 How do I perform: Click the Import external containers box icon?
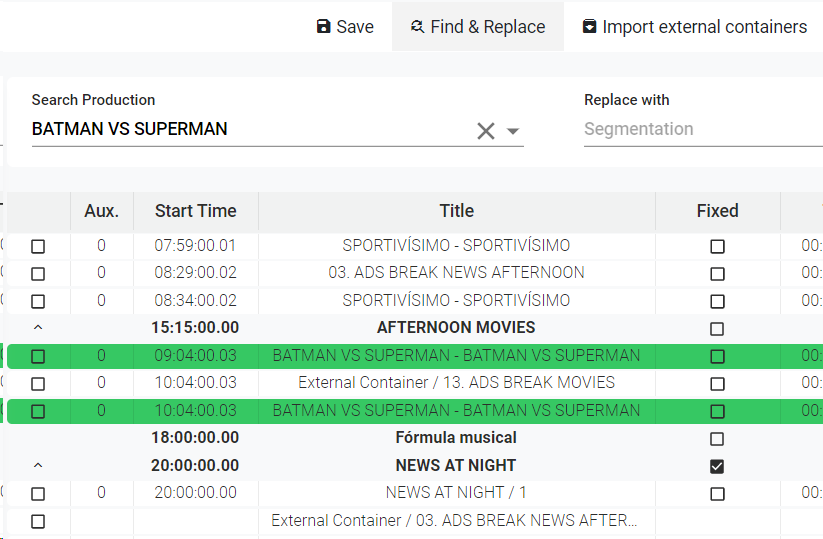pyautogui.click(x=590, y=27)
